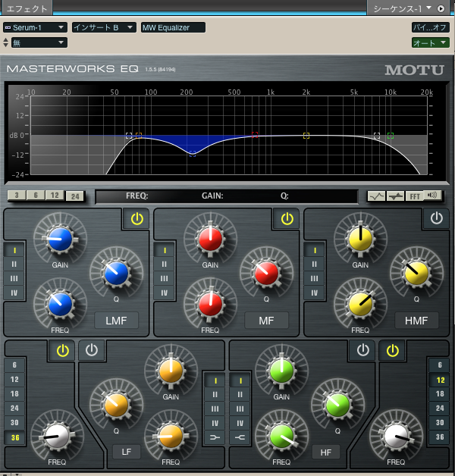Viewport: 455px width, 476px height.
Task: Enable the HF band power button
Action: pos(363,350)
